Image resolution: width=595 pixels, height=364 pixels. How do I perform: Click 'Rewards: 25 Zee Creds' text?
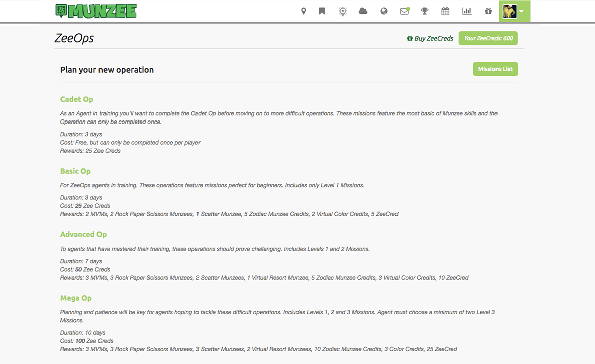[x=90, y=151]
